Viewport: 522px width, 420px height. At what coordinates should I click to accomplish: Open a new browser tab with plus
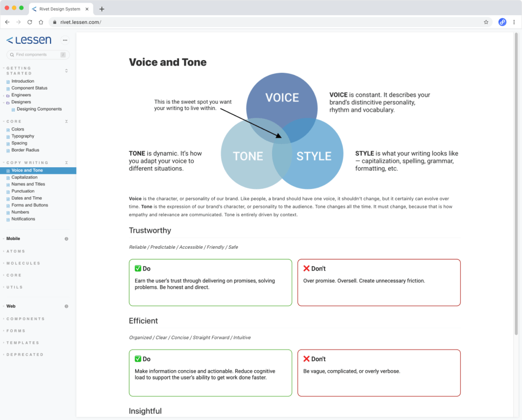pos(102,9)
